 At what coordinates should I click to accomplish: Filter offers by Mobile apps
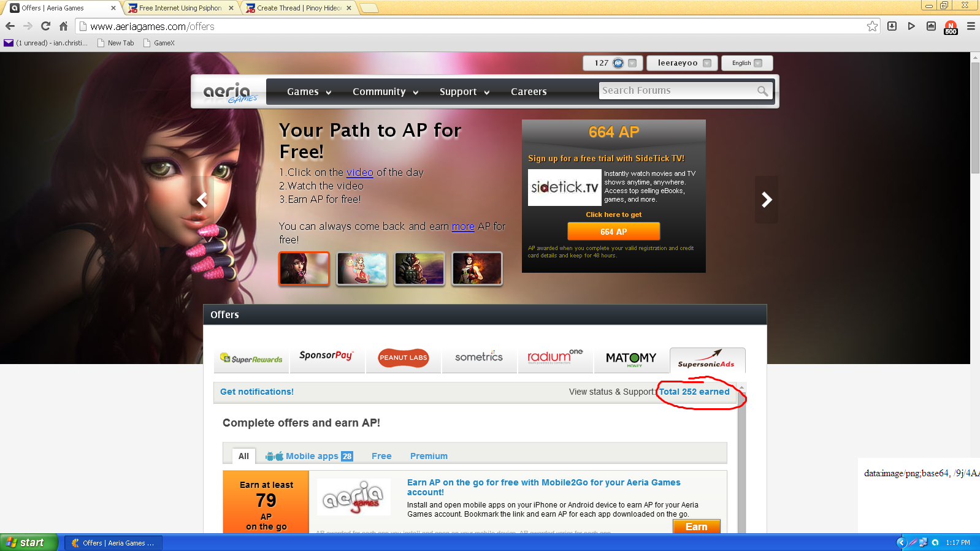click(309, 456)
